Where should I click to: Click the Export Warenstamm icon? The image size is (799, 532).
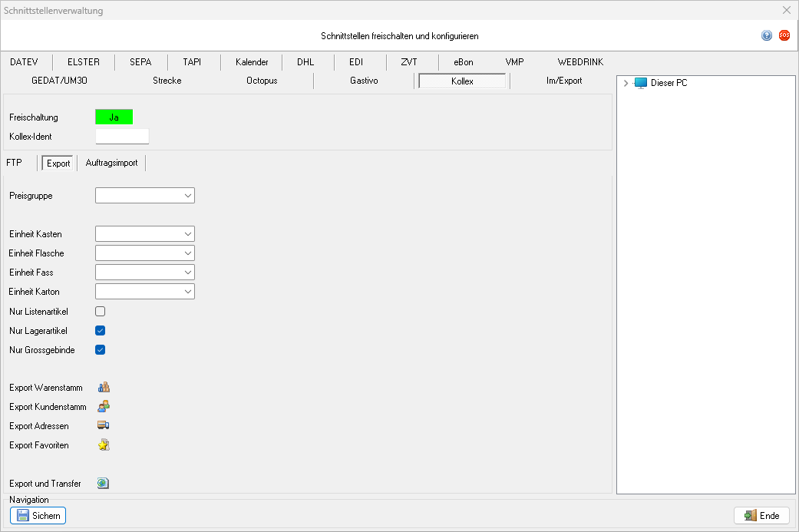point(104,388)
